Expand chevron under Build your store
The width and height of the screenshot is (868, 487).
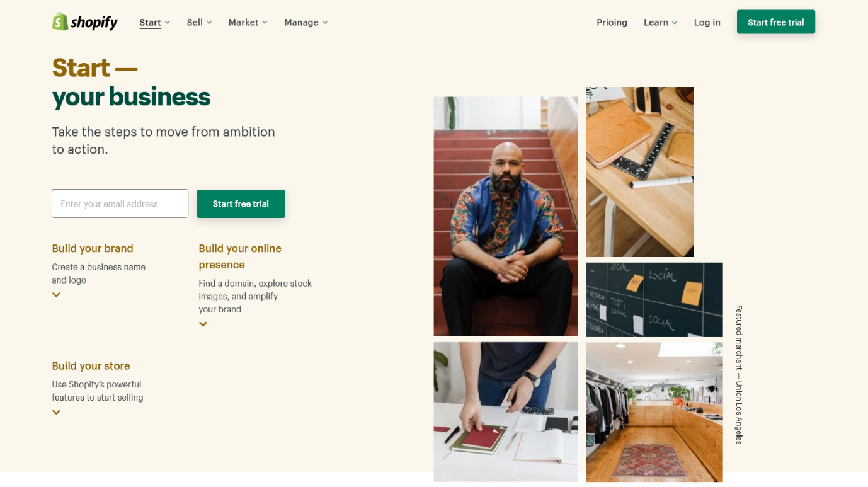tap(57, 412)
